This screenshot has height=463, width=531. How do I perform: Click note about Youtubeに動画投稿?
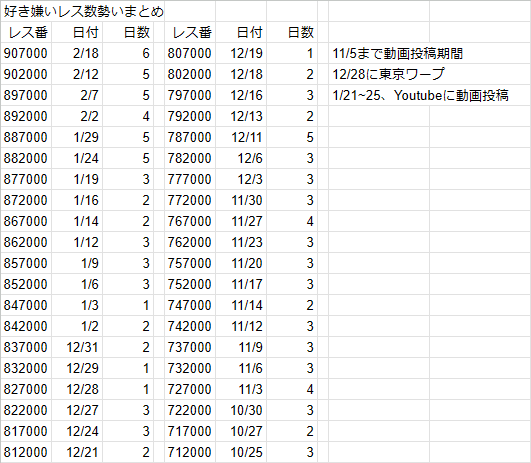tap(421, 95)
